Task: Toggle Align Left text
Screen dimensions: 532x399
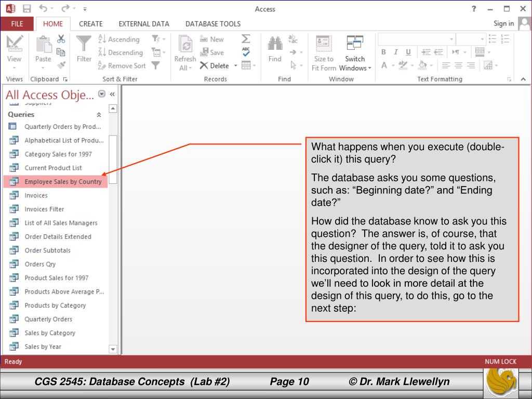Action: (x=446, y=65)
